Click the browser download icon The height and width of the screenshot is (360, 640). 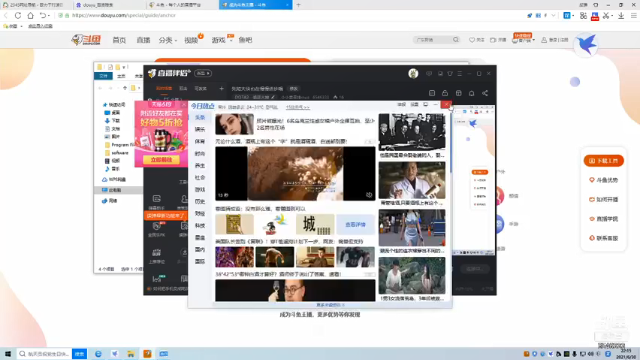[621, 16]
